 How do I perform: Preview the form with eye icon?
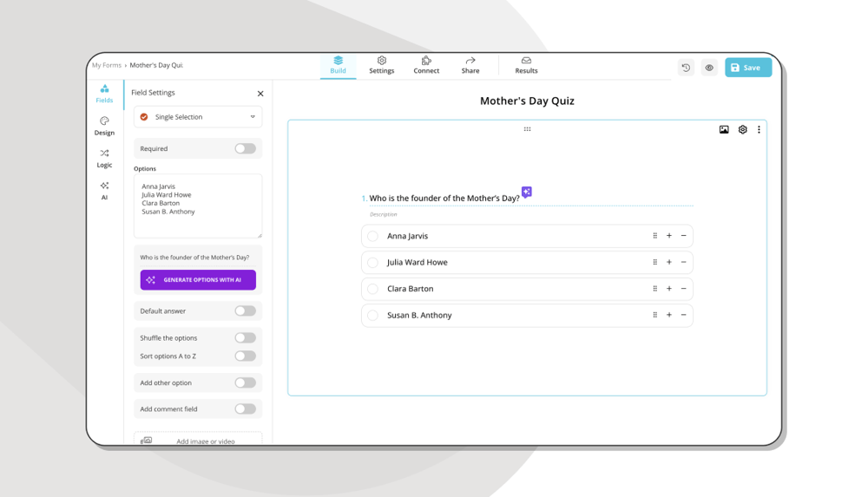[709, 68]
